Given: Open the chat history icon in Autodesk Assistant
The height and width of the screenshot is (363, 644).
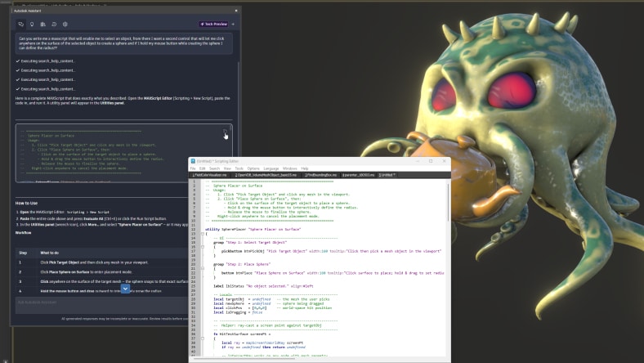Looking at the screenshot, I should click(54, 25).
